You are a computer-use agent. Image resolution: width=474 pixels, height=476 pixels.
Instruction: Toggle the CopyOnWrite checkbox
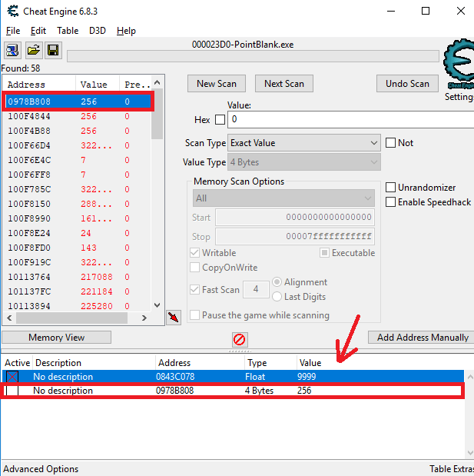(194, 268)
